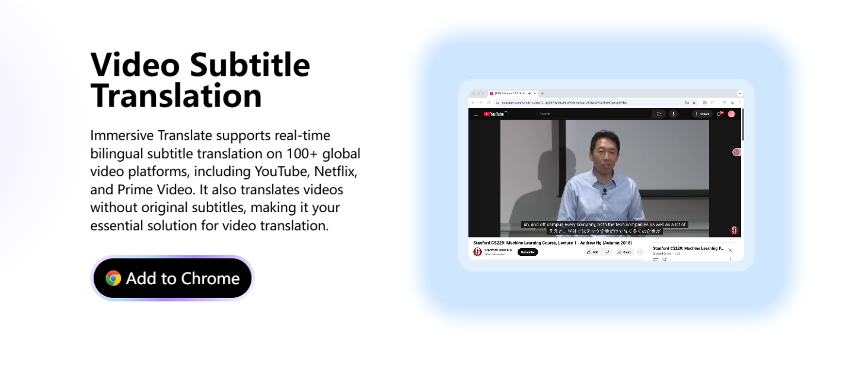The width and height of the screenshot is (868, 366).
Task: Toggle playlist loop icon
Action: (x=655, y=259)
